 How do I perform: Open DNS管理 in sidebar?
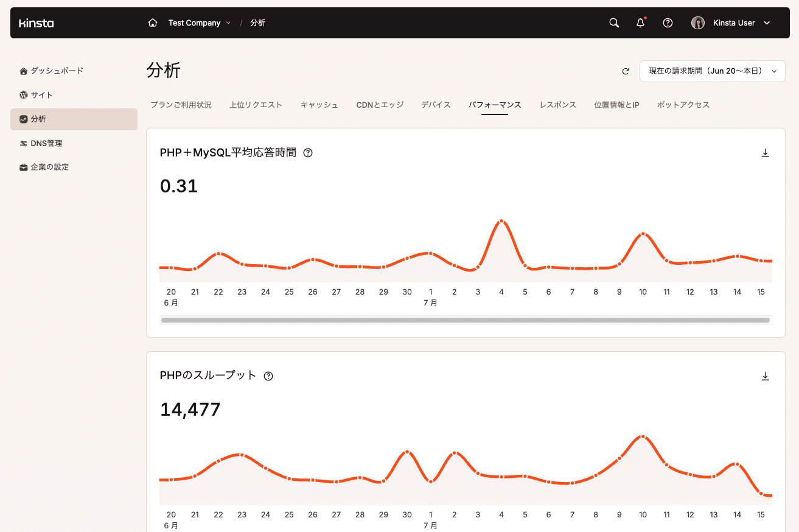[74, 143]
